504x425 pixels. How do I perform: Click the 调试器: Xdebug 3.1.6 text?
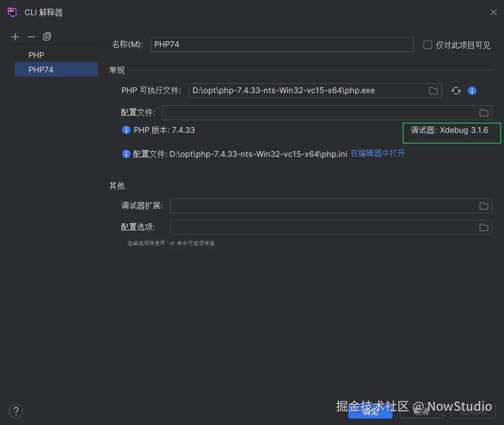pyautogui.click(x=449, y=130)
